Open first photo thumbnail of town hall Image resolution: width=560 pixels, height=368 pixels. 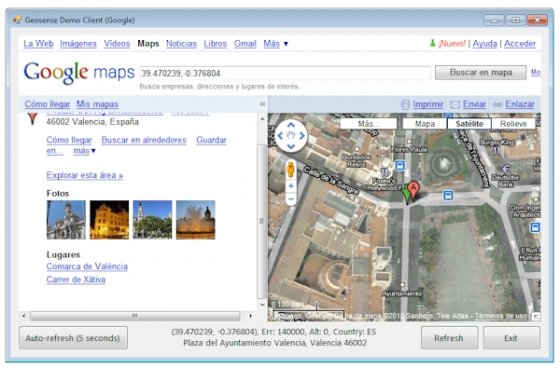pos(66,220)
